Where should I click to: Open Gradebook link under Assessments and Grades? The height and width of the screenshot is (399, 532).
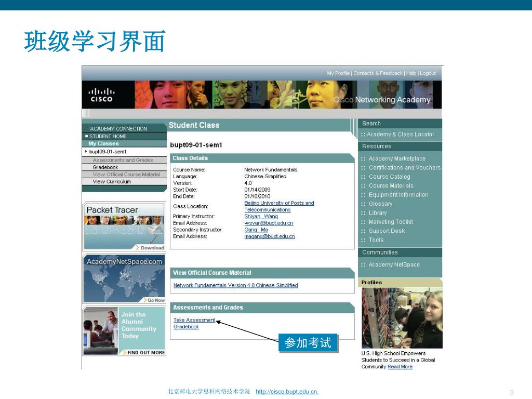187,326
